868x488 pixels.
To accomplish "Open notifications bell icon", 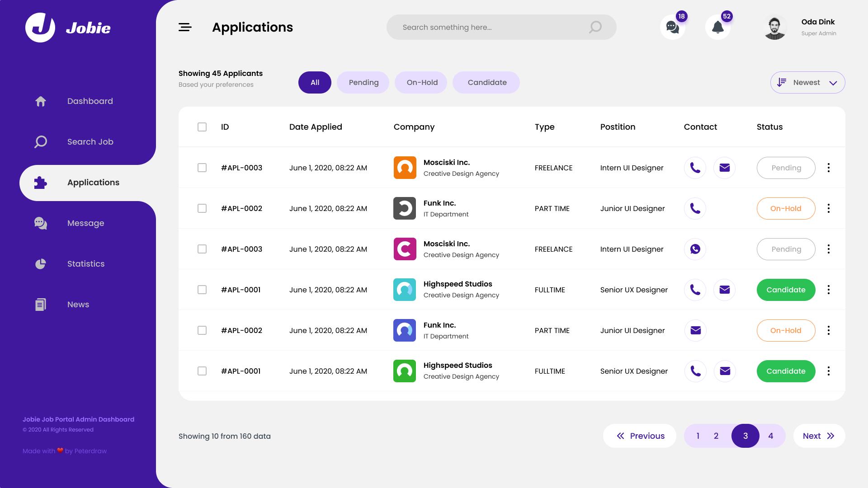I will pyautogui.click(x=717, y=28).
